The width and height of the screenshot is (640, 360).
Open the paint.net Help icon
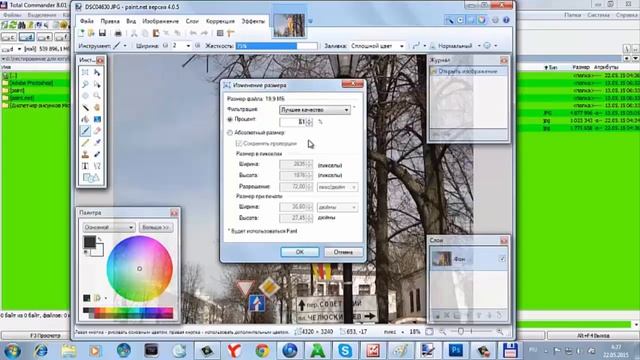[x=506, y=20]
